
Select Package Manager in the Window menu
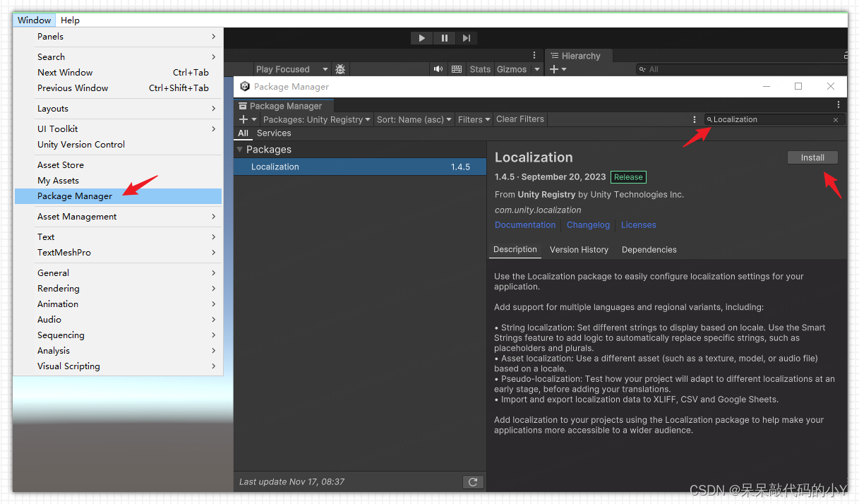[75, 196]
